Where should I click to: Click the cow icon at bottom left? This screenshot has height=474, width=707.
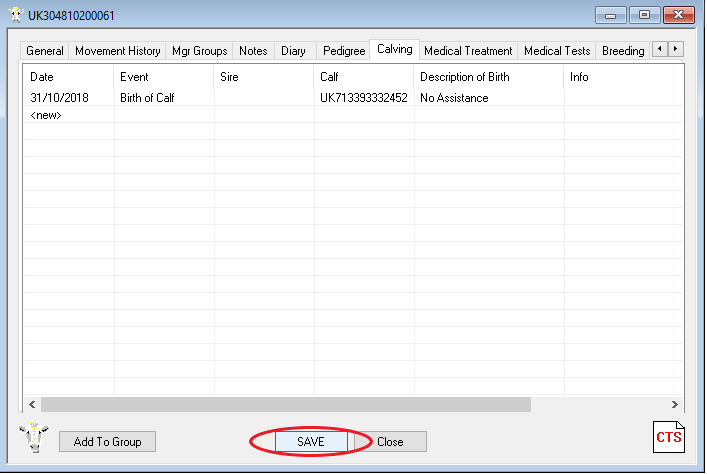tap(34, 439)
